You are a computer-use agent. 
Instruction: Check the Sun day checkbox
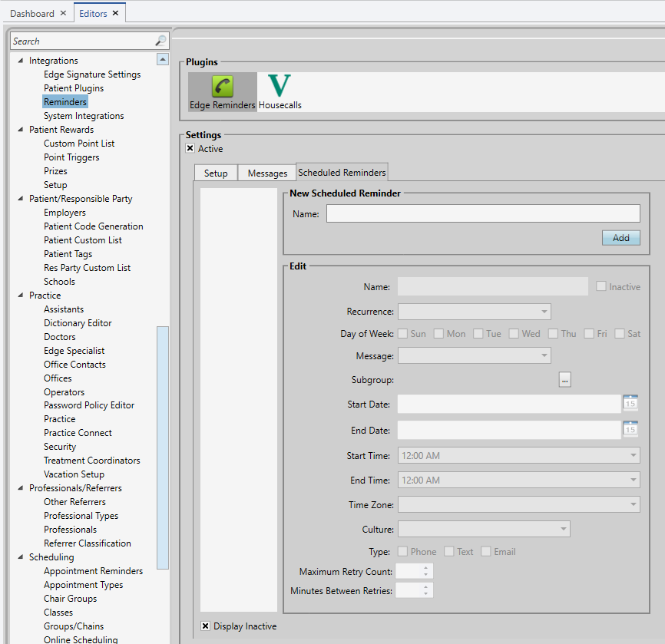(402, 334)
